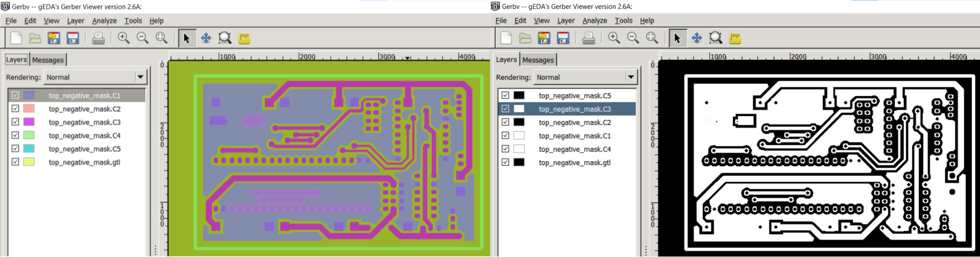Switch to the Messages tab in the left window
Viewport: 980px width, 257px height.
(48, 60)
